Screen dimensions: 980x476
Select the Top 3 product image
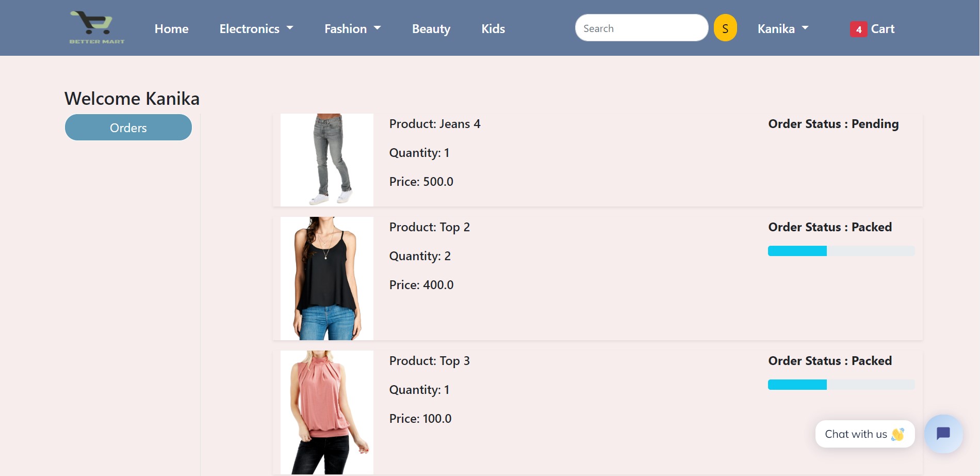326,412
